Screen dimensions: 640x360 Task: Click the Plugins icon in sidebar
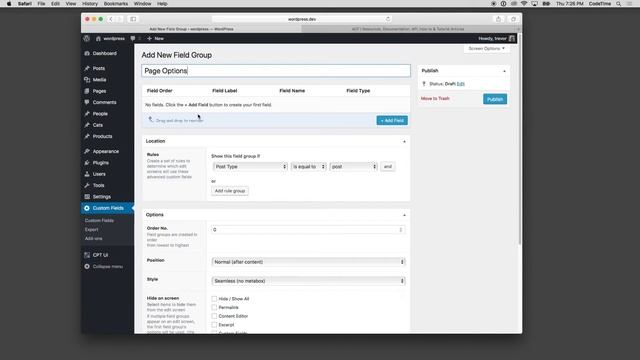pos(87,162)
